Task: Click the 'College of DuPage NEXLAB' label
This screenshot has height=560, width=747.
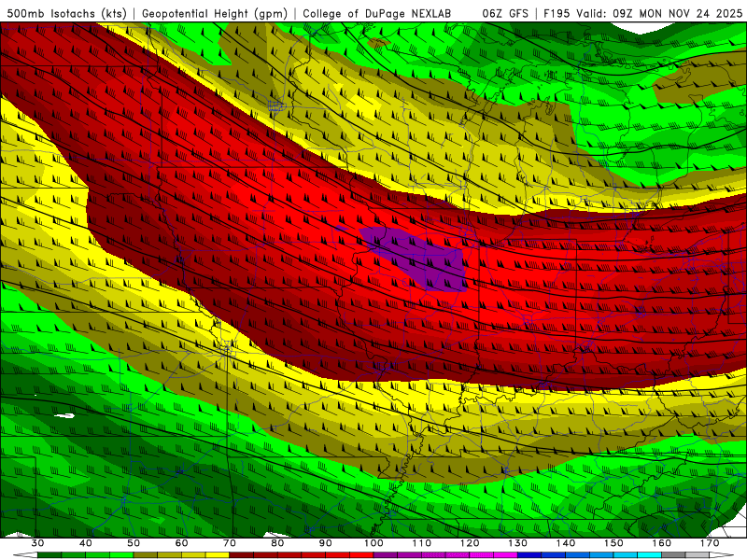Action: [x=376, y=13]
